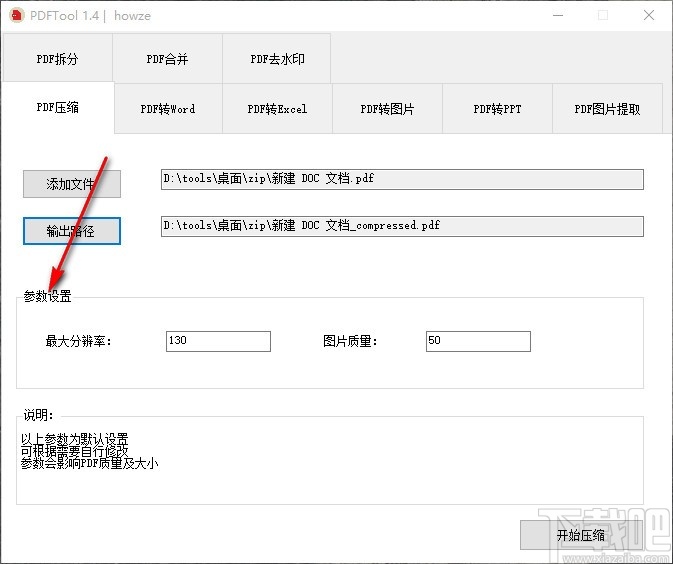Screen dimensions: 673x564
Task: Click the text 以上参数为默认设置
Action: 74,439
